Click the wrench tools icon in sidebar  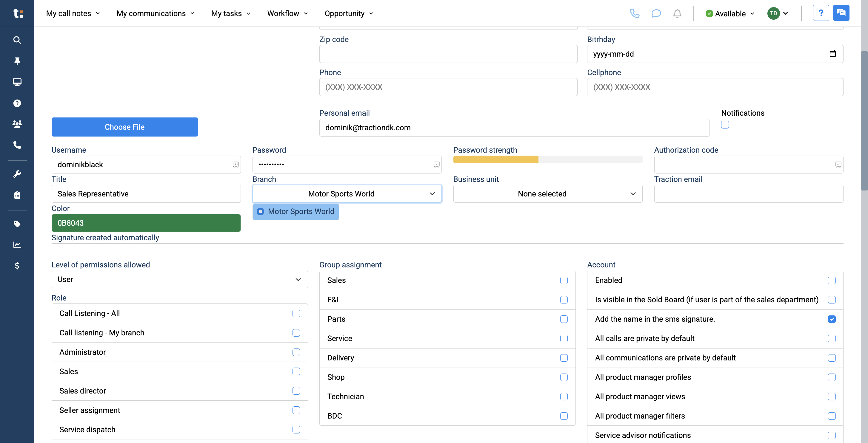(17, 174)
